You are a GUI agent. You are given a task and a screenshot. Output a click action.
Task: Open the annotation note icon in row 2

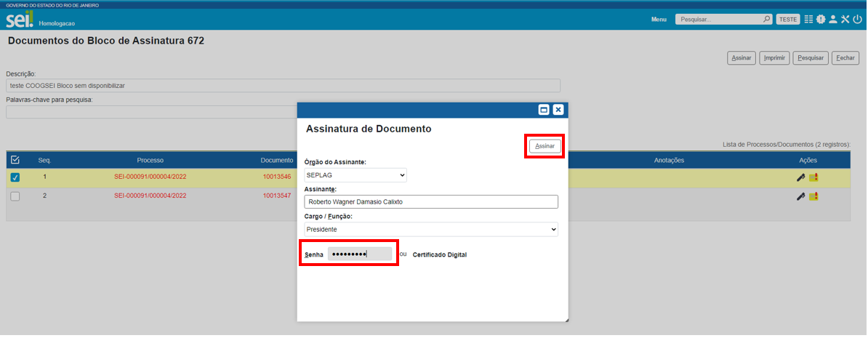pos(813,196)
